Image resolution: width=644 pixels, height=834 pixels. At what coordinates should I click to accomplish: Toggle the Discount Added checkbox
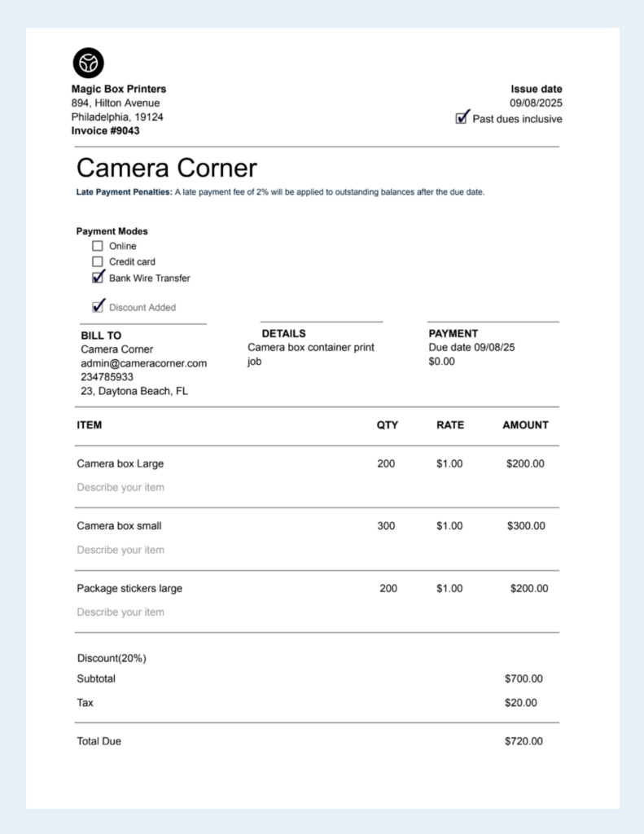tap(99, 307)
